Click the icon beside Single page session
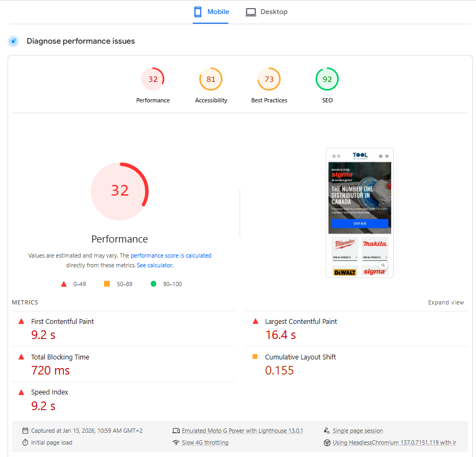 point(327,431)
